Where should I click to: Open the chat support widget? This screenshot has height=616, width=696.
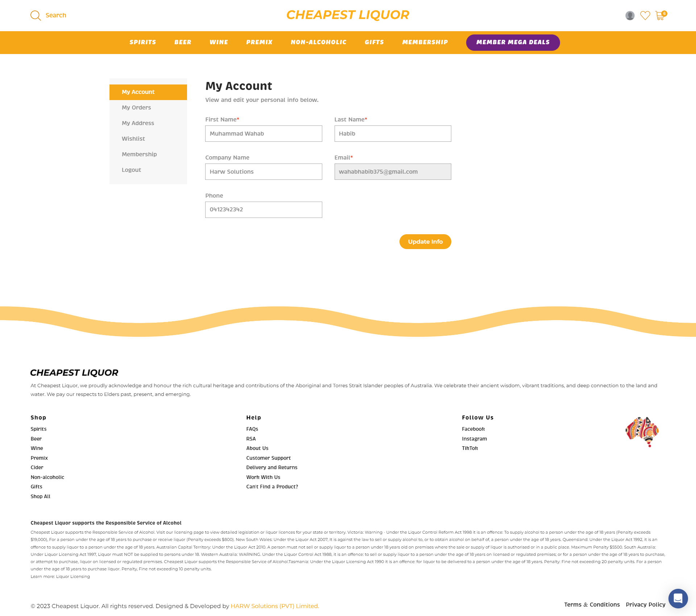point(678,598)
